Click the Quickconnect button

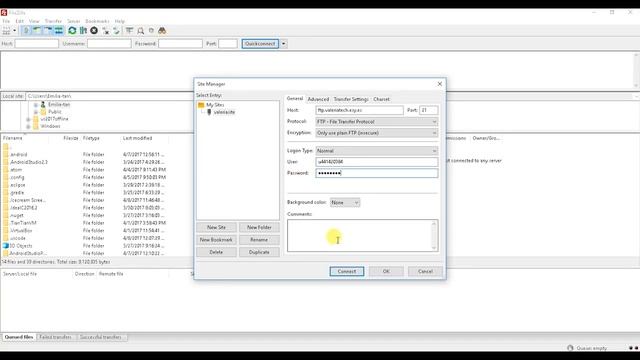pos(260,44)
